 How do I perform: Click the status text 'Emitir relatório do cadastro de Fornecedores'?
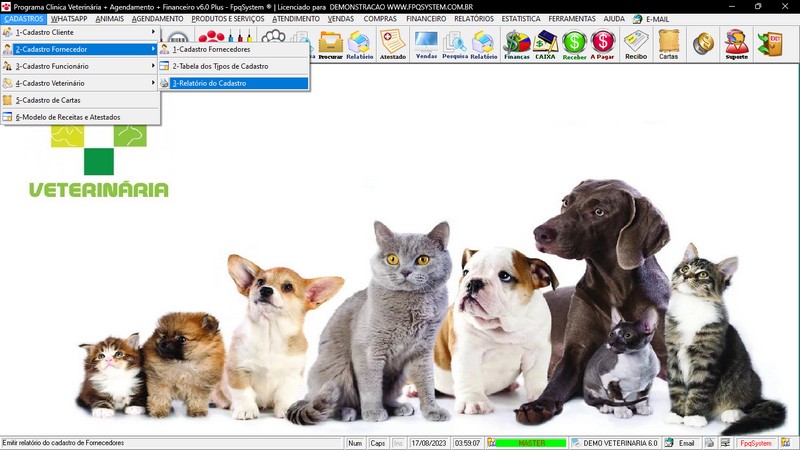click(x=63, y=443)
